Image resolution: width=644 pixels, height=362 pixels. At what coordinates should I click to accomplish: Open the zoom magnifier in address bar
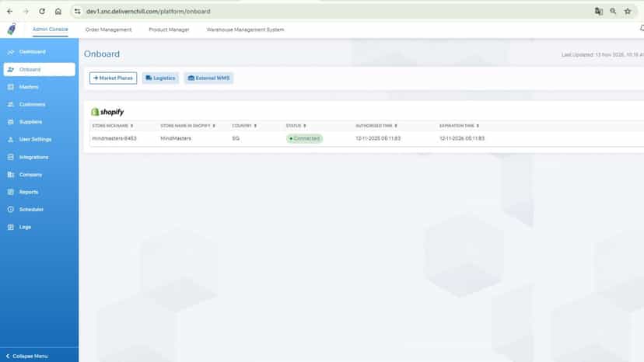[x=613, y=12]
